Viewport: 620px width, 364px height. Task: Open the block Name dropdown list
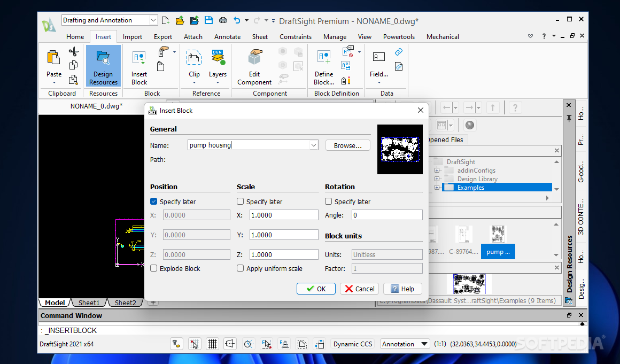click(x=314, y=145)
